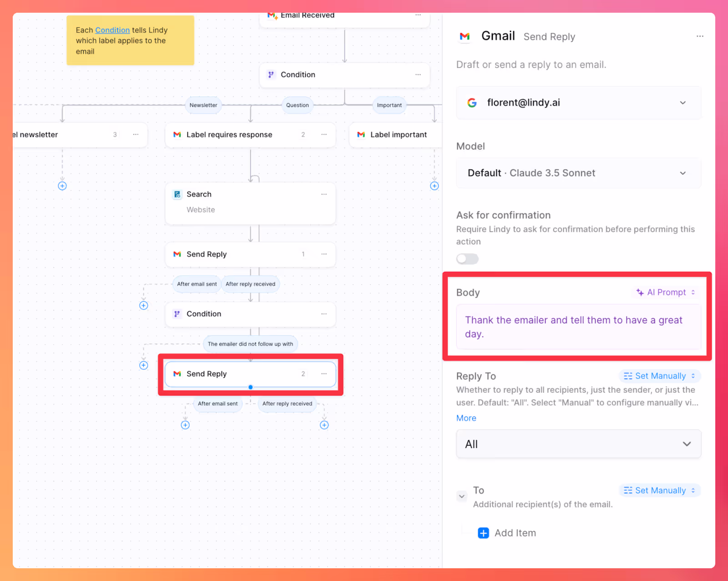
Task: Click the Add Item label
Action: tap(515, 533)
